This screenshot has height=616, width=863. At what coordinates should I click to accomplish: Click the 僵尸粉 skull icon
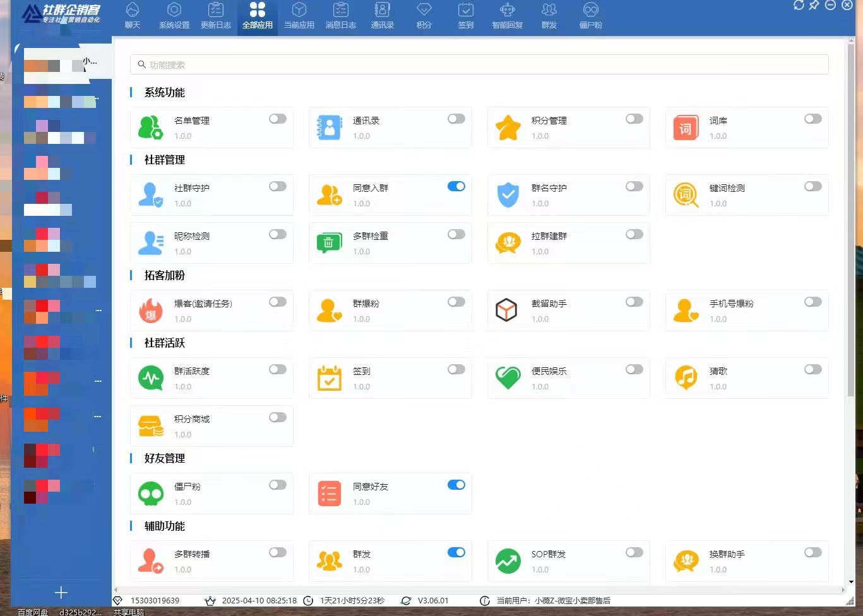pyautogui.click(x=150, y=494)
